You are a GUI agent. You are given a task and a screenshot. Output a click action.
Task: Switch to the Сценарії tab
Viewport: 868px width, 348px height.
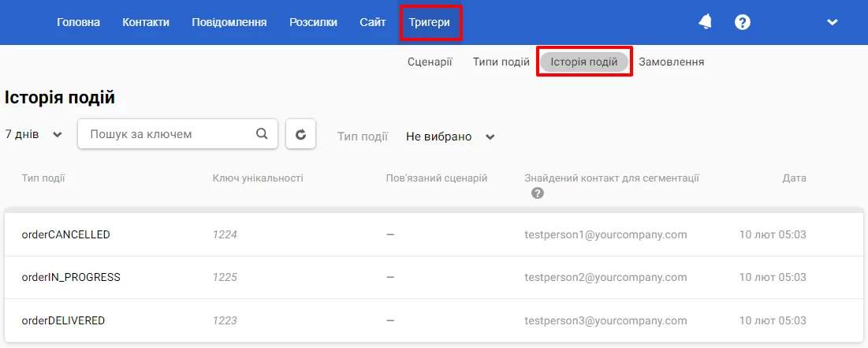click(430, 62)
